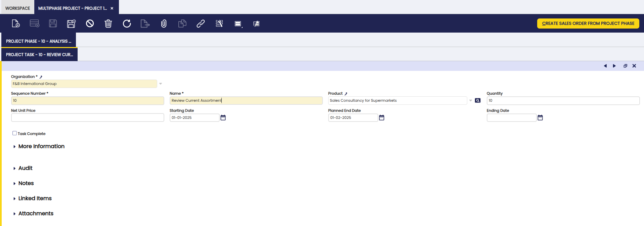This screenshot has width=644, height=226.
Task: Open the Product search selector
Action: point(478,100)
